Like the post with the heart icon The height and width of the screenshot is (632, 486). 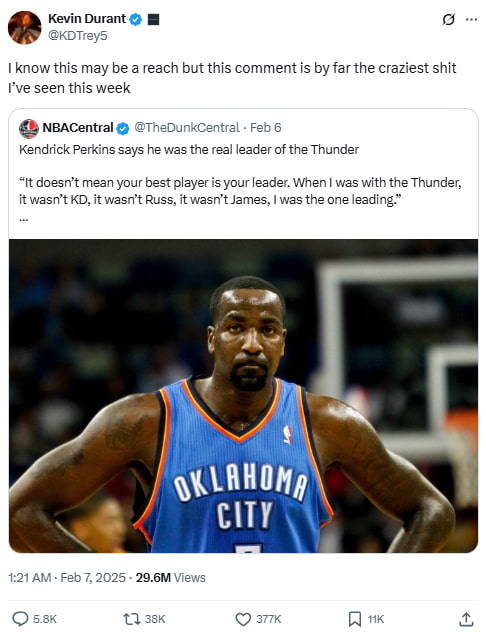click(243, 619)
